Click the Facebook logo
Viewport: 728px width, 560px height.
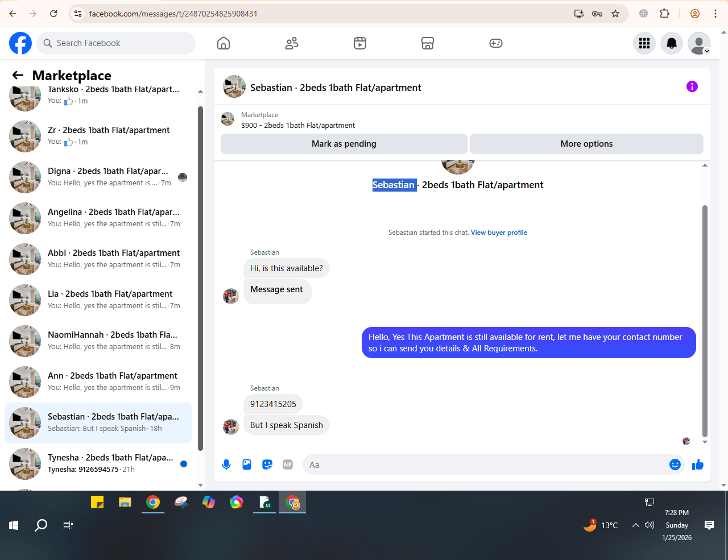[x=20, y=43]
